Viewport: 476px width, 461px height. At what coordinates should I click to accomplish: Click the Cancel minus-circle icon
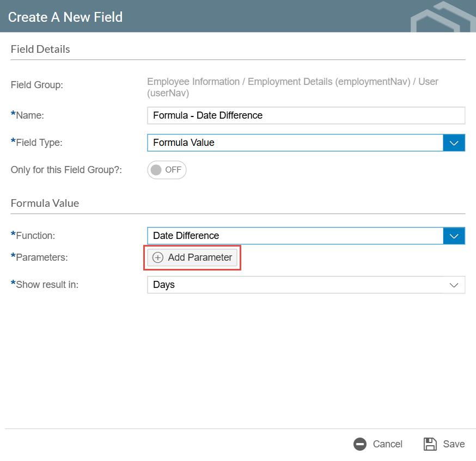(x=360, y=444)
